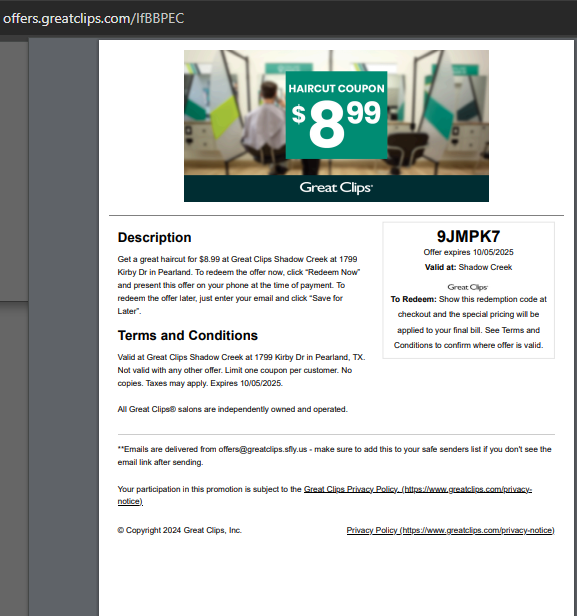
Task: Click the Emails are delivered from offers@greatclips.sfly.us note
Action: [334, 456]
